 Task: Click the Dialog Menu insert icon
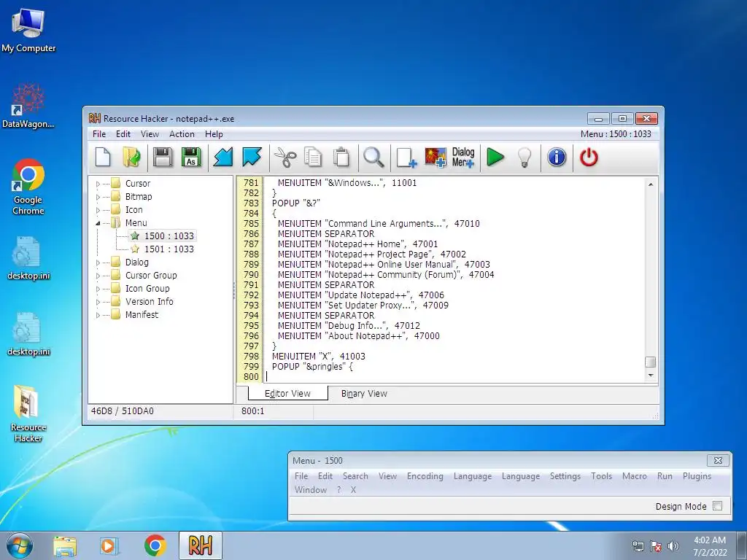(463, 157)
